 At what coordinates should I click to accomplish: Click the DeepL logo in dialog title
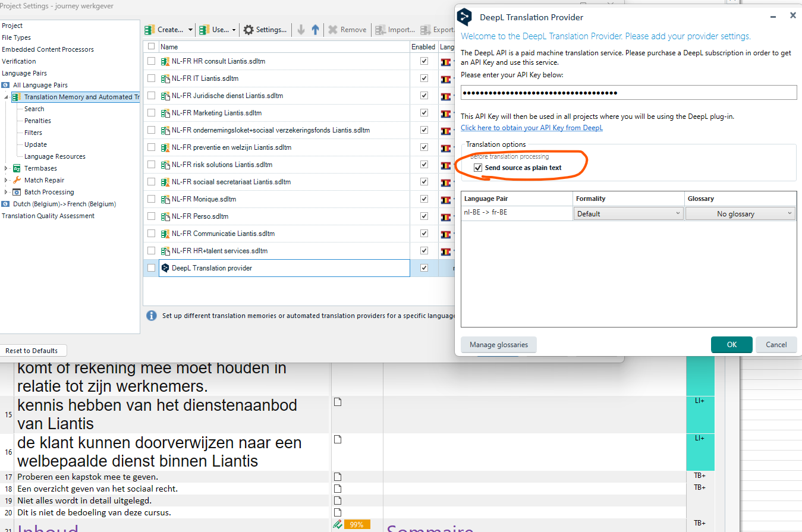coord(464,17)
